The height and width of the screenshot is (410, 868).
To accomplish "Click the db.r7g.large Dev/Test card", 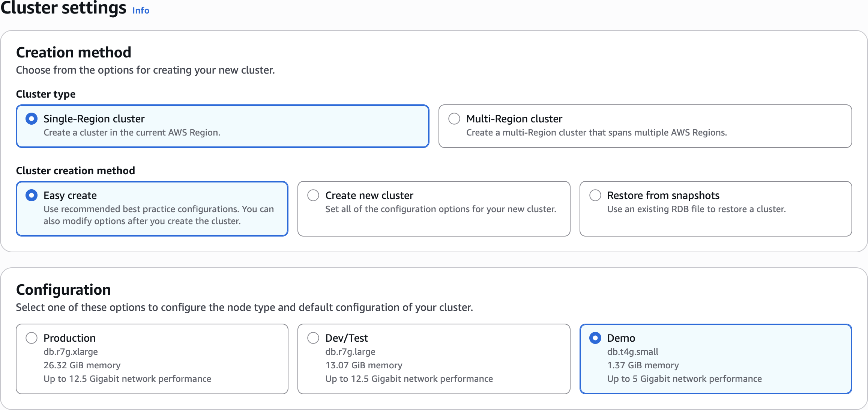I will 350,352.
